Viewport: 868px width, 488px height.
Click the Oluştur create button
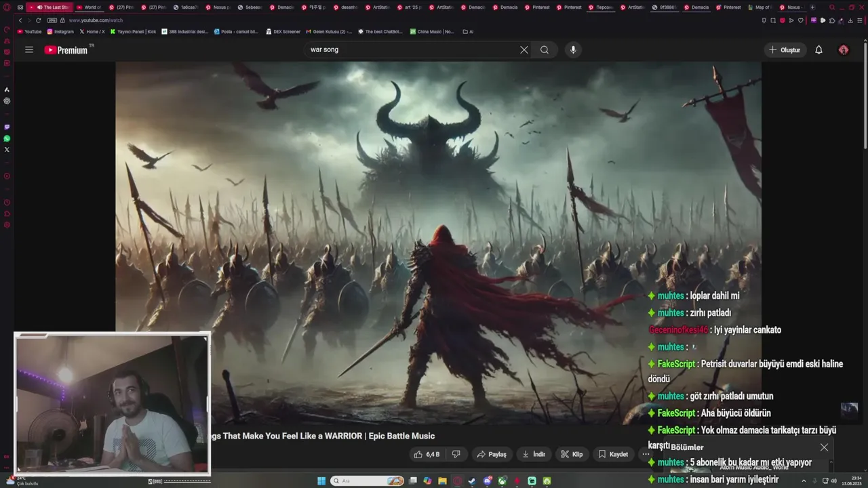pos(785,49)
